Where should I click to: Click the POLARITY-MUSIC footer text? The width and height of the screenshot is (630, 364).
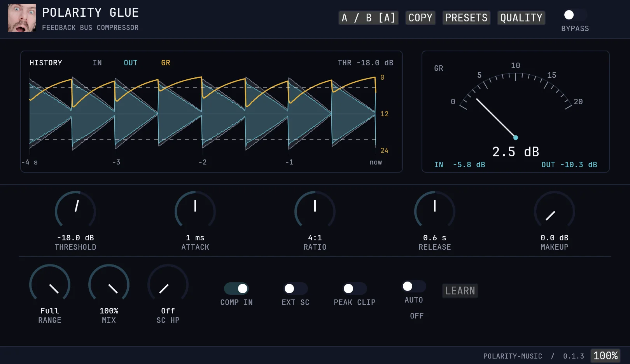click(x=513, y=356)
